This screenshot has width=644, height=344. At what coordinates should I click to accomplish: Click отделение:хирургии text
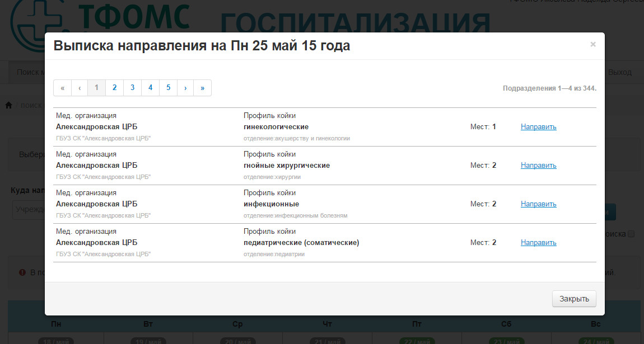tap(272, 177)
